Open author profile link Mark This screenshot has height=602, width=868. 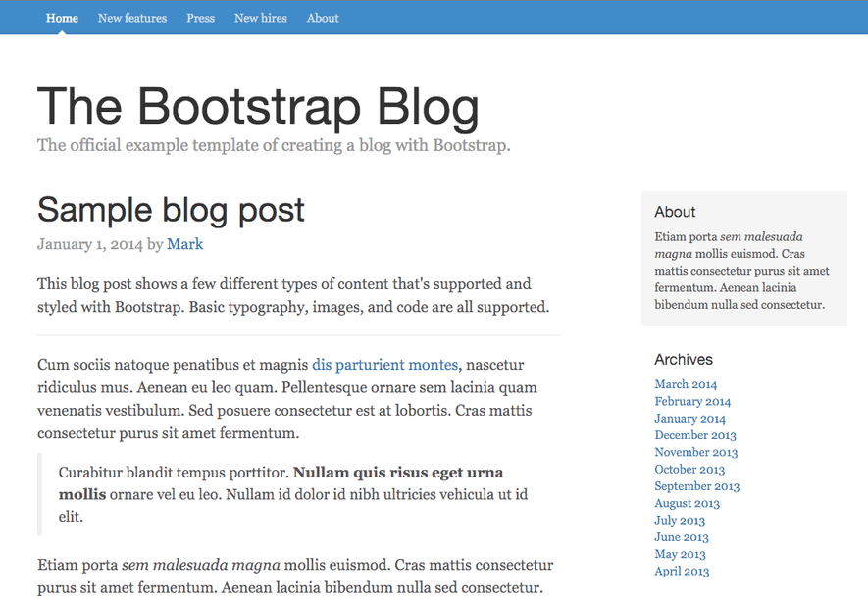(184, 244)
